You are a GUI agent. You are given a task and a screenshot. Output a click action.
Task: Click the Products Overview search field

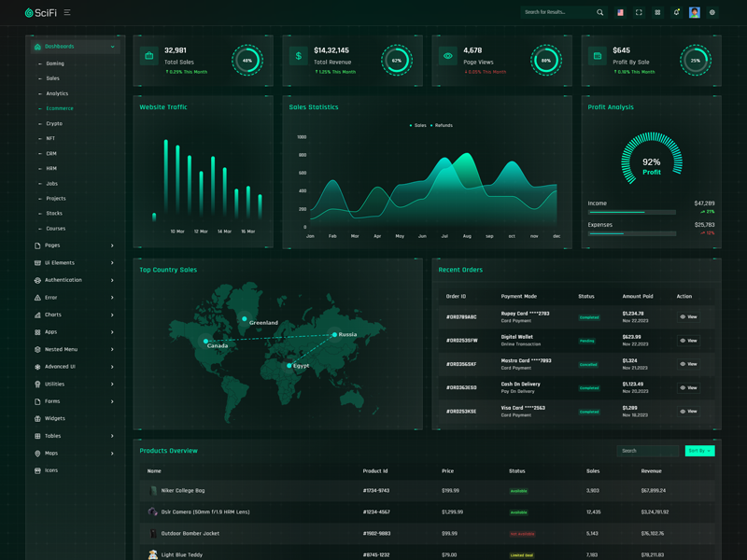647,451
